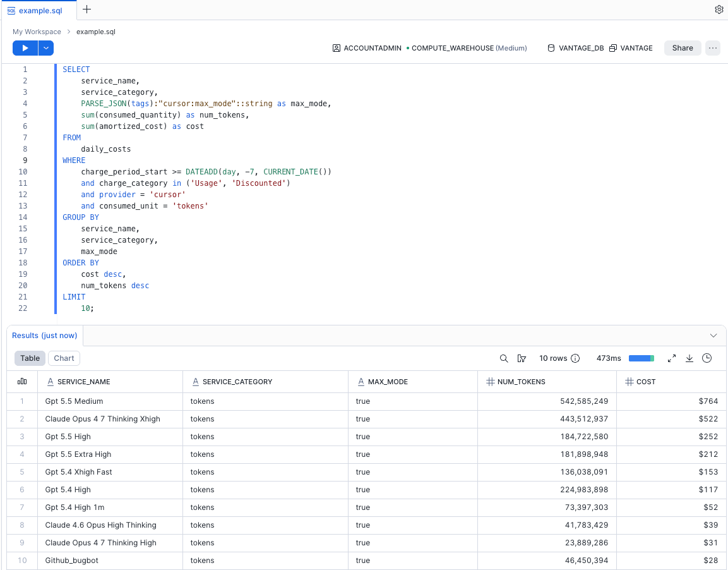Screen dimensions: 728x570
Task: Select row number 5 in results
Action: pos(22,472)
